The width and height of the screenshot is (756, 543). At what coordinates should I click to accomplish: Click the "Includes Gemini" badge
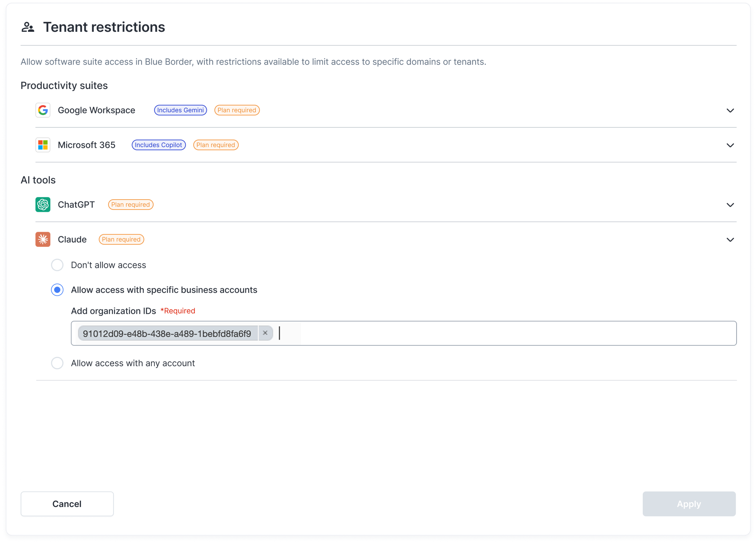coord(180,110)
